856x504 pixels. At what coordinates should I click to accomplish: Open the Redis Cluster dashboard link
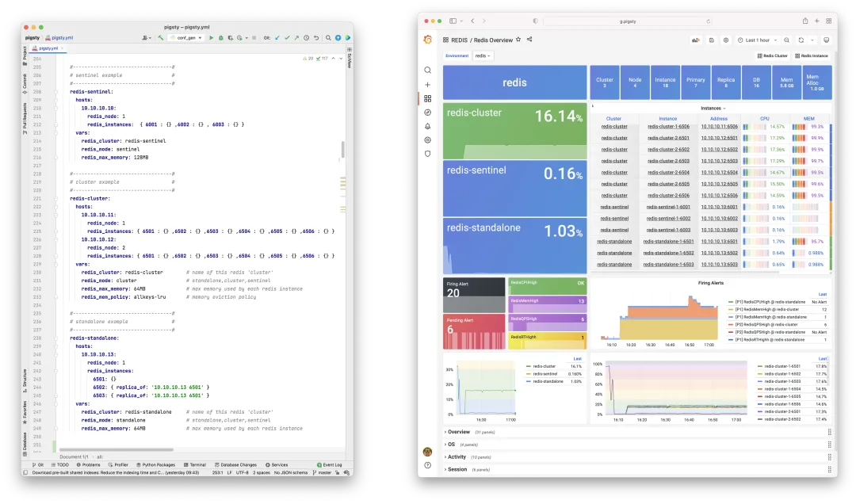773,55
